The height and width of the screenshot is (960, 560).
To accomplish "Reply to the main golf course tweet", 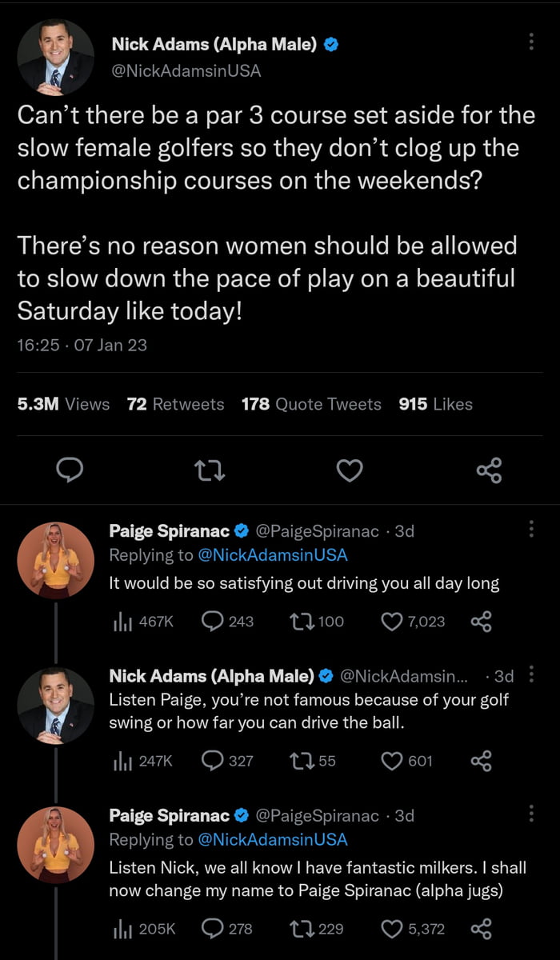I will coord(71,470).
